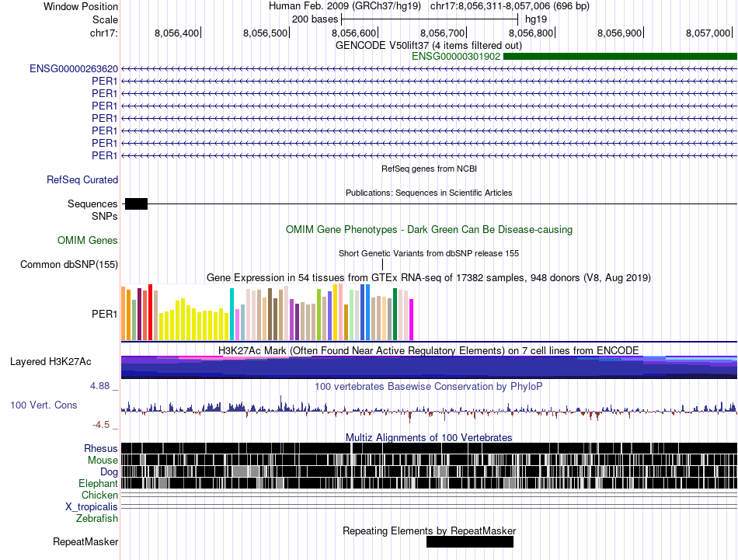The width and height of the screenshot is (738, 560).
Task: Click the green ENSG00000301902 exon bar
Action: coord(621,57)
